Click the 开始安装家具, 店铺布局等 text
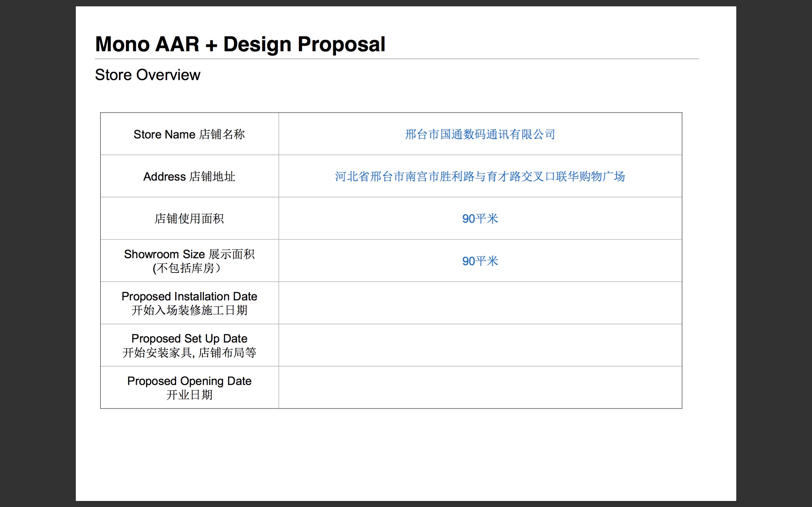Image resolution: width=812 pixels, height=507 pixels. pos(189,353)
